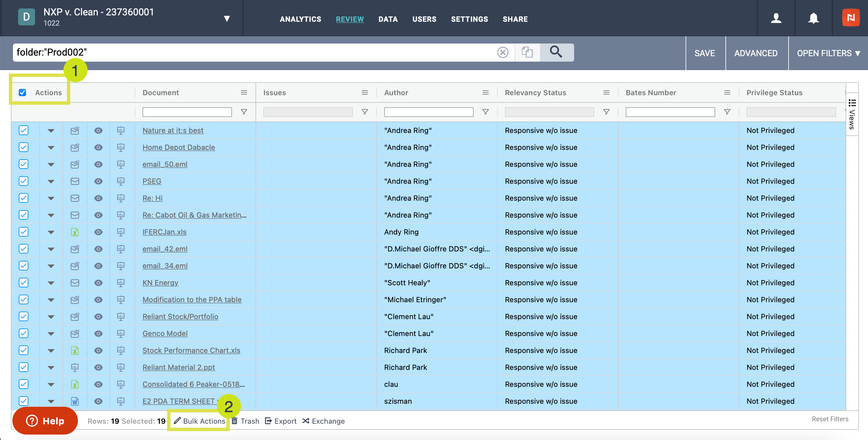Uncheck the Re: Hi row checkbox
The height and width of the screenshot is (440, 868).
(x=24, y=198)
